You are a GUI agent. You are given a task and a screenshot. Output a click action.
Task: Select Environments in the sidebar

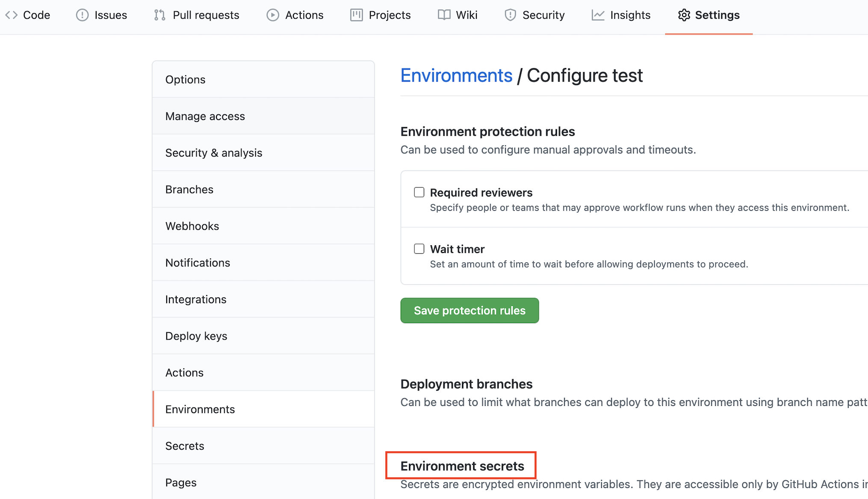(x=263, y=409)
